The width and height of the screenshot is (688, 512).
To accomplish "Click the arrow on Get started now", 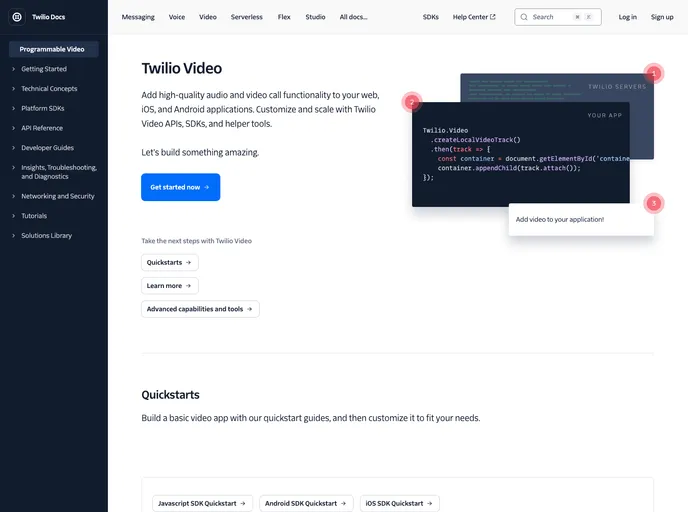I will click(x=207, y=187).
